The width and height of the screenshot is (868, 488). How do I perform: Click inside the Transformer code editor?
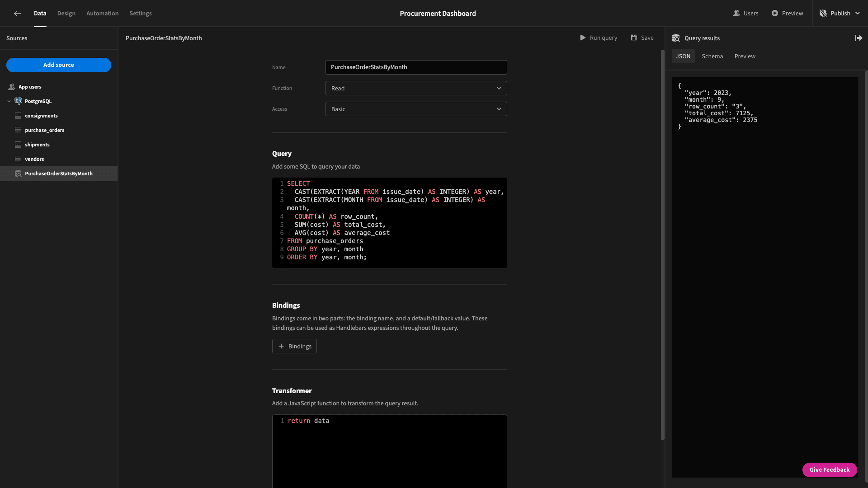(x=389, y=451)
